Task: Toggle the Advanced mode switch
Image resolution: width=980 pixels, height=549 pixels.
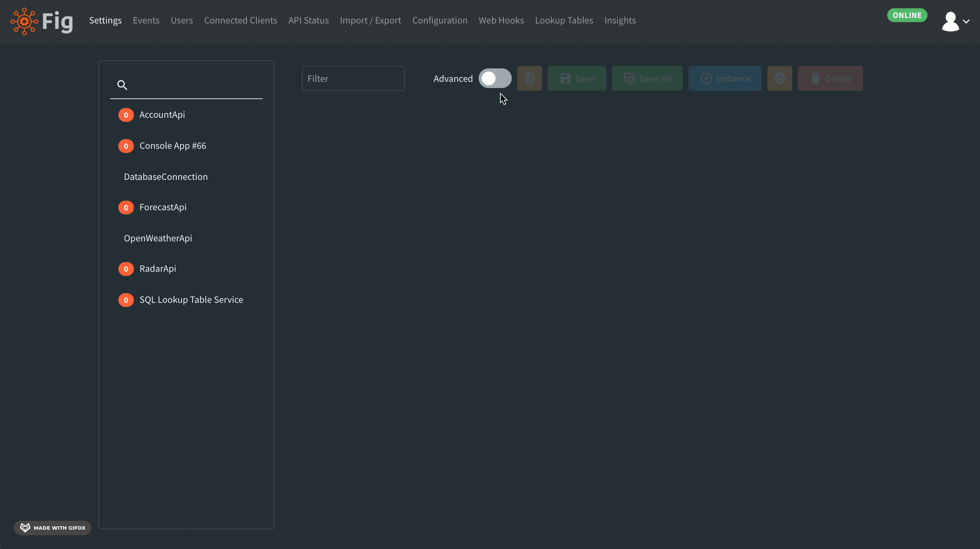Action: pyautogui.click(x=496, y=78)
